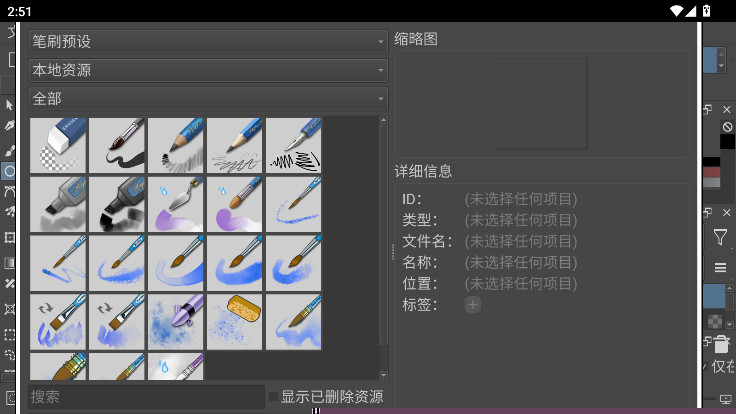
Task: Choose the yellow sponge texture preset
Action: coord(236,322)
